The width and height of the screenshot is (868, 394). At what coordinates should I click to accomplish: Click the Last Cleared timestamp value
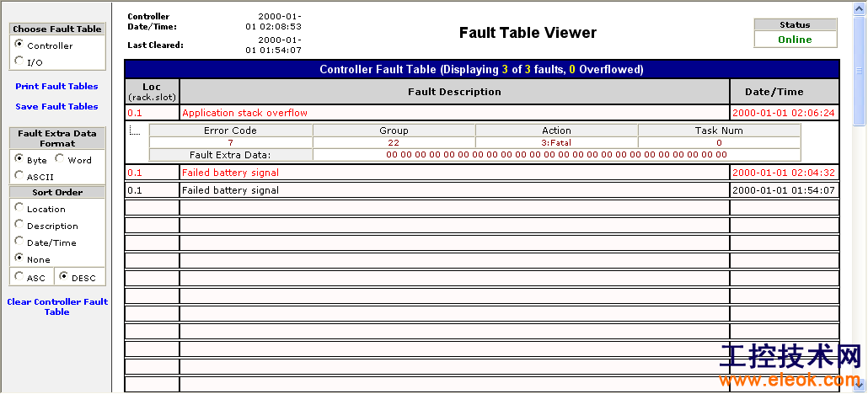coord(274,45)
